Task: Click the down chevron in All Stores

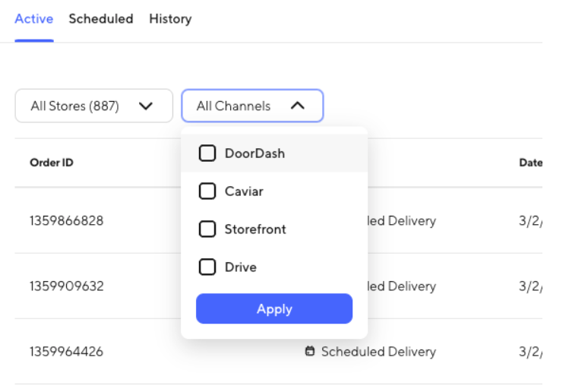Action: 146,106
